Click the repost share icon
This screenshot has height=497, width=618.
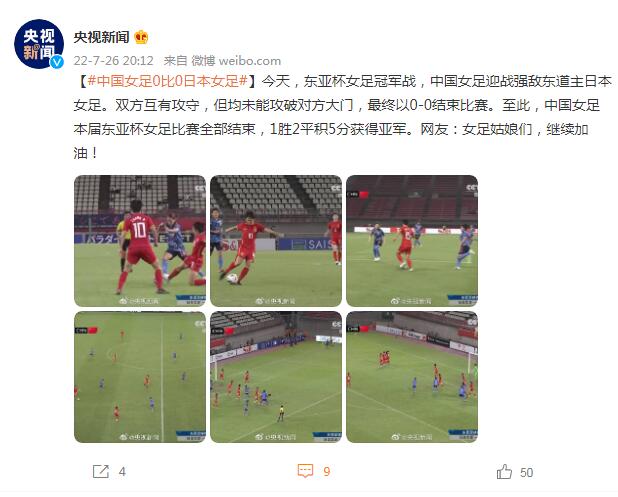pyautogui.click(x=101, y=471)
